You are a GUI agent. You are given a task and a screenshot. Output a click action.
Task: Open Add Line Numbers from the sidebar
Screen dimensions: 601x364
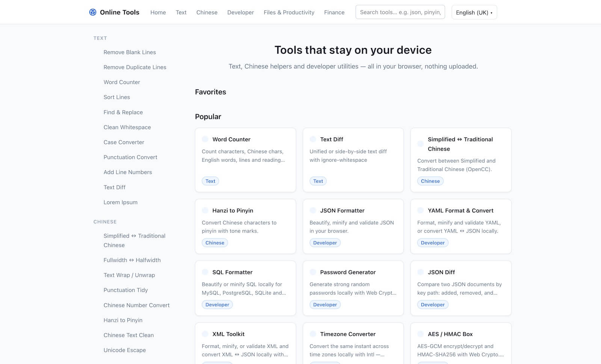point(128,172)
